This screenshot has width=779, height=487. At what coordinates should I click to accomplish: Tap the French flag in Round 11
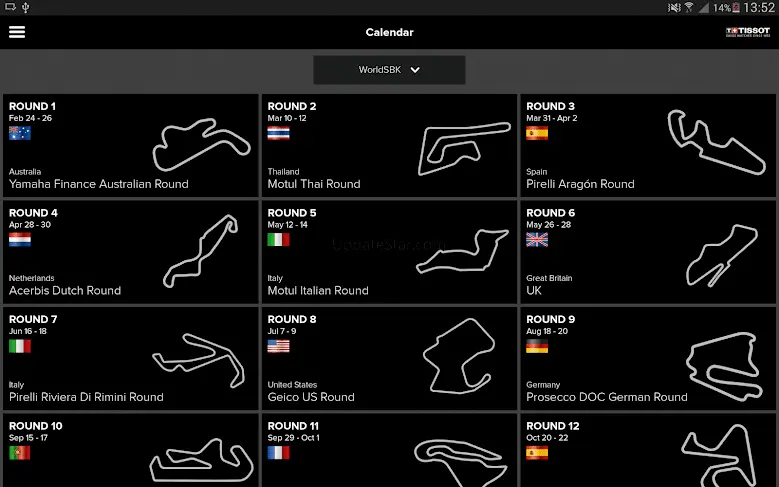(x=278, y=453)
